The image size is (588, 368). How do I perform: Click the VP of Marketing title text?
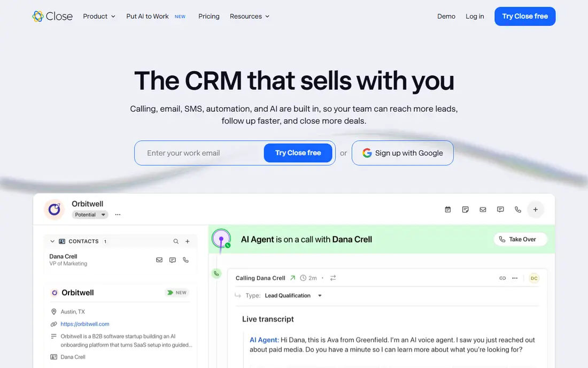click(x=68, y=263)
